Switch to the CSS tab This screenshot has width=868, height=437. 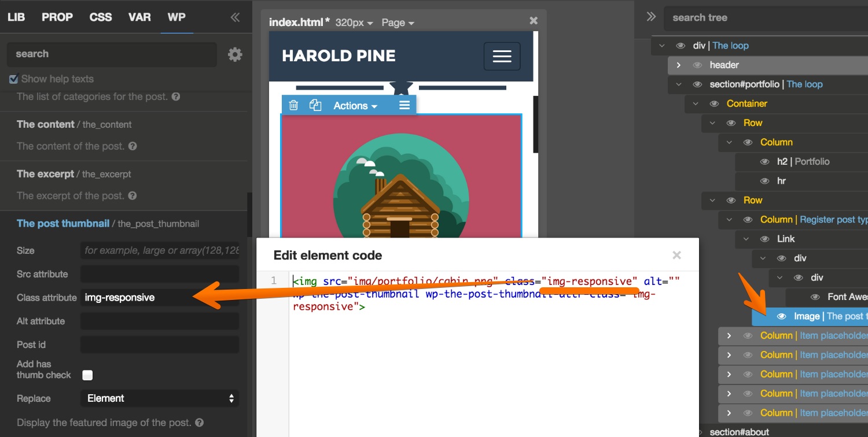[x=101, y=17]
